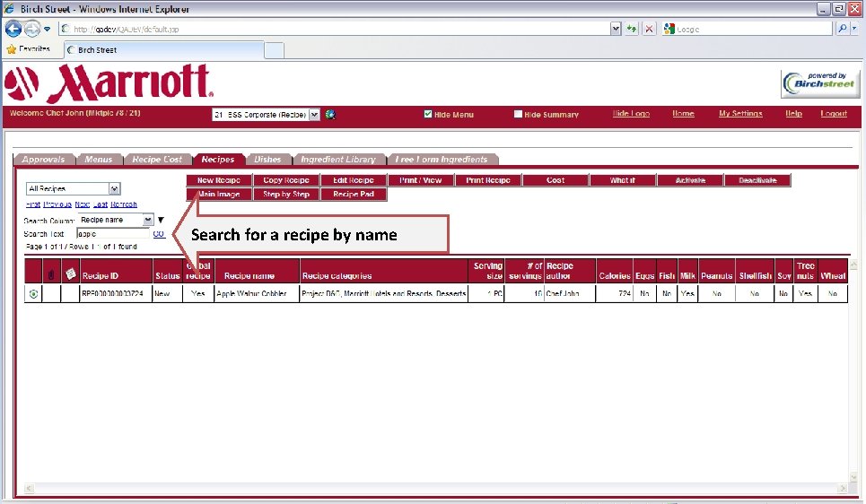Click the Logout link
Screen dimensions: 866x504
pos(834,113)
